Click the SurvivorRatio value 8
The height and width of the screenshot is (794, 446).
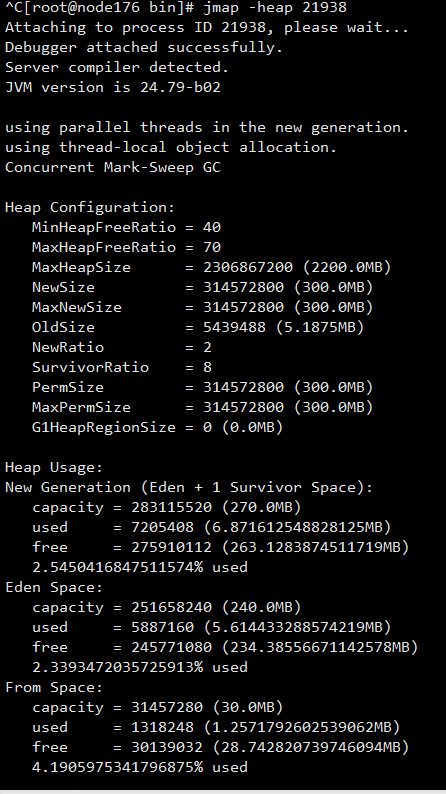[x=208, y=367]
